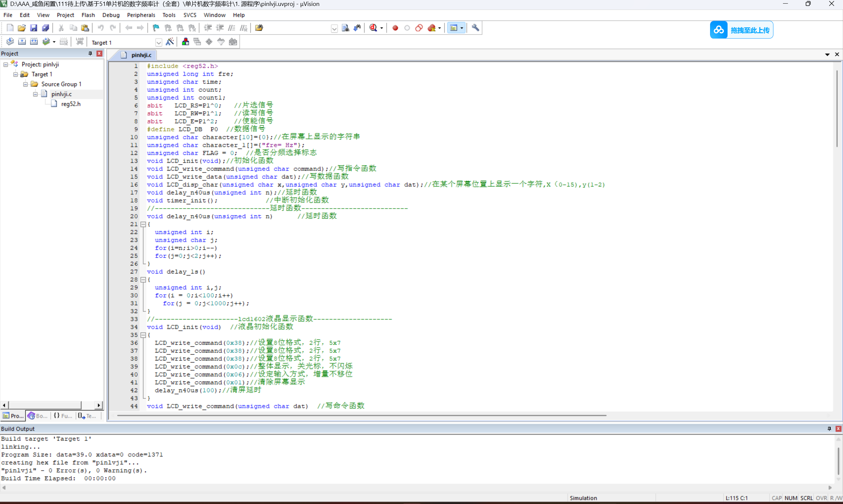843x504 pixels.
Task: Open Manage Project Items colored blocks icon
Action: click(x=186, y=42)
